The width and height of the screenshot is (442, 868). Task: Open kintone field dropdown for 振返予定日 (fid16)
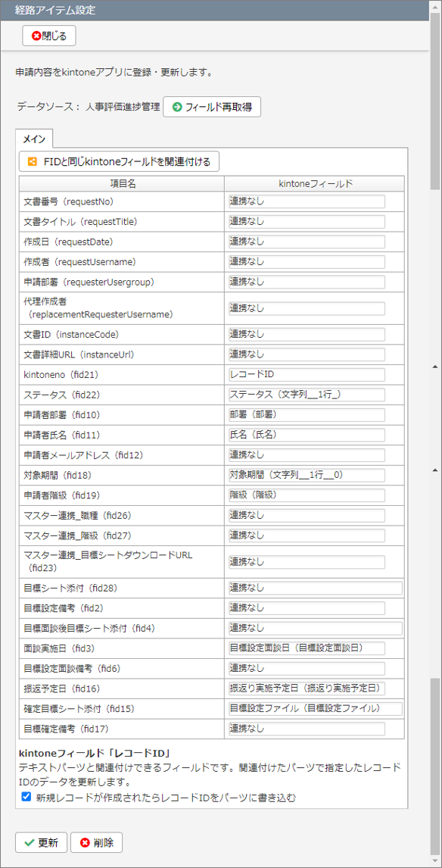coord(307,688)
